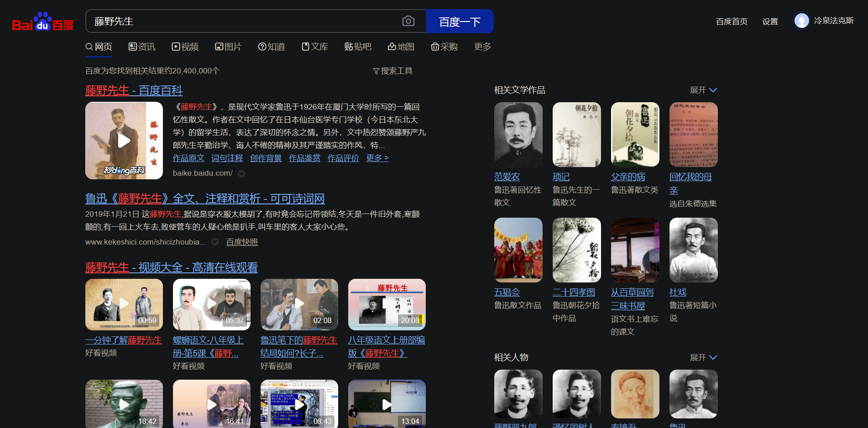This screenshot has height=428, width=868.
Task: Open the 五猖会 thumbnail
Action: 518,250
